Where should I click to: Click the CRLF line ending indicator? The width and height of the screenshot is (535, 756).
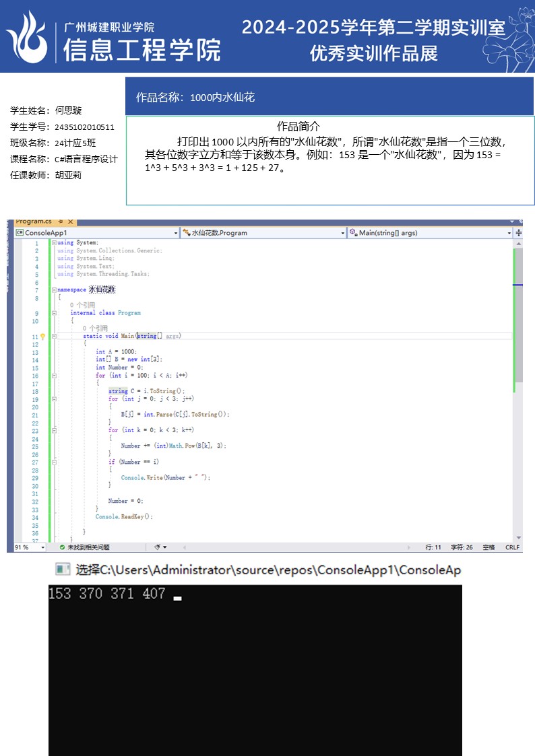click(512, 547)
